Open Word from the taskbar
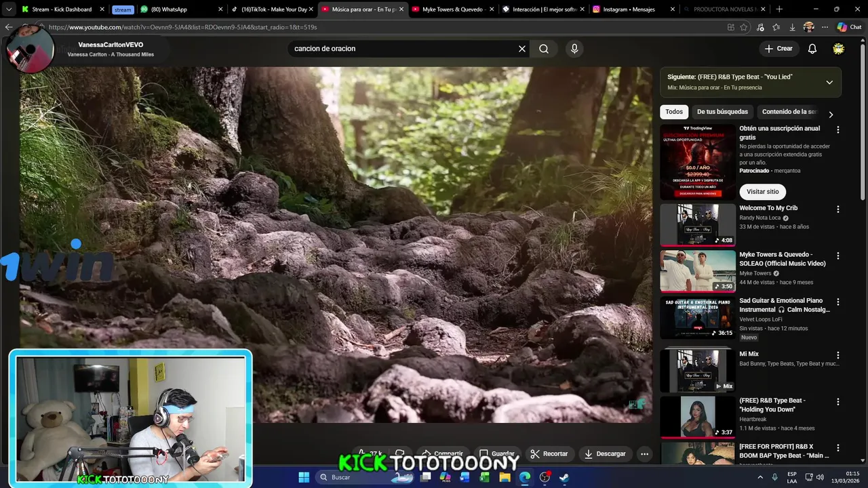 [x=465, y=477]
